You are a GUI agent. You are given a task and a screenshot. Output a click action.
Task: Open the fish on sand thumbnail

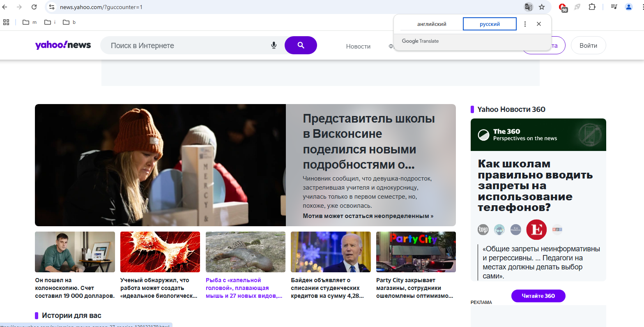(x=245, y=252)
